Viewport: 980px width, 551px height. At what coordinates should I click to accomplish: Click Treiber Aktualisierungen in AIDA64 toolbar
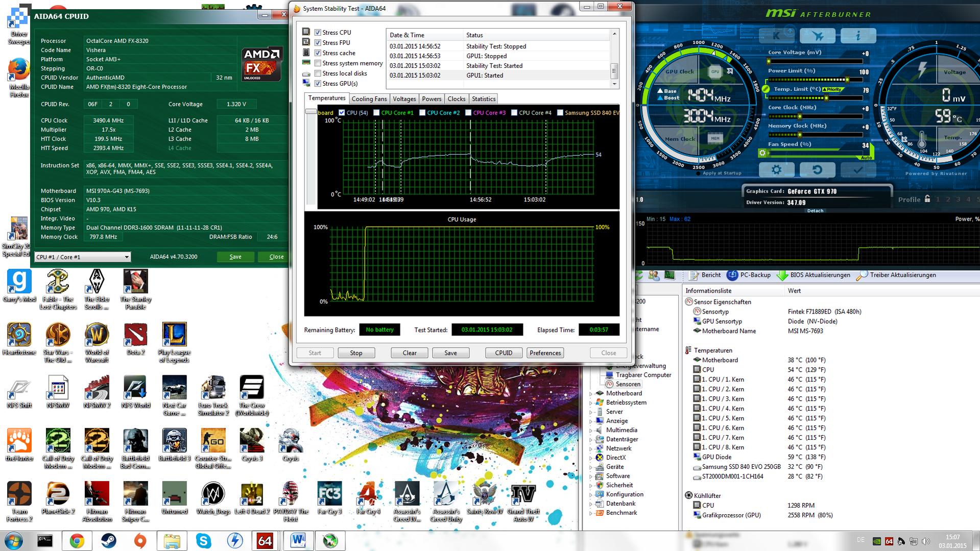896,275
